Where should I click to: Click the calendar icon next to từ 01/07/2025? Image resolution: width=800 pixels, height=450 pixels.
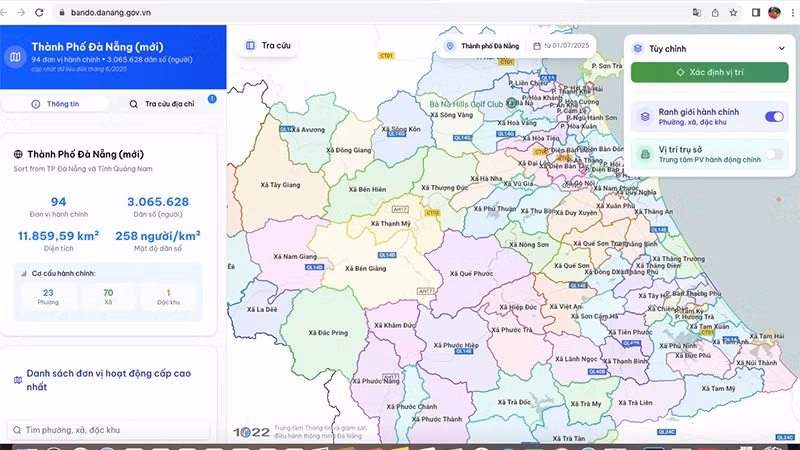point(537,46)
